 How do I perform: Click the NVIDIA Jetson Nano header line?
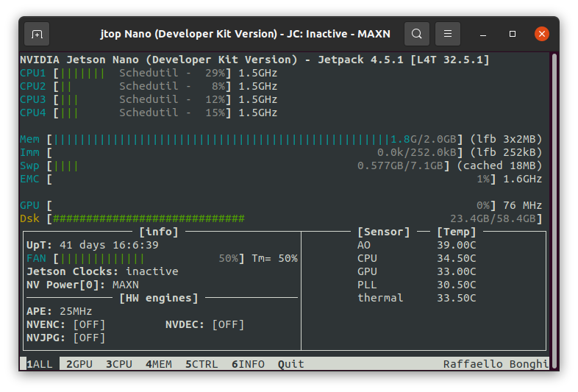(x=254, y=60)
